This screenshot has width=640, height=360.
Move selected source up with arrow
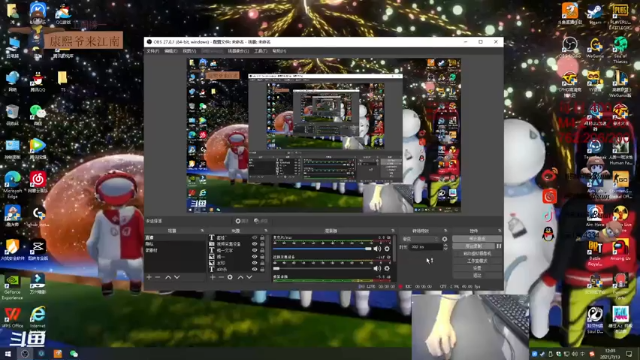[240, 277]
